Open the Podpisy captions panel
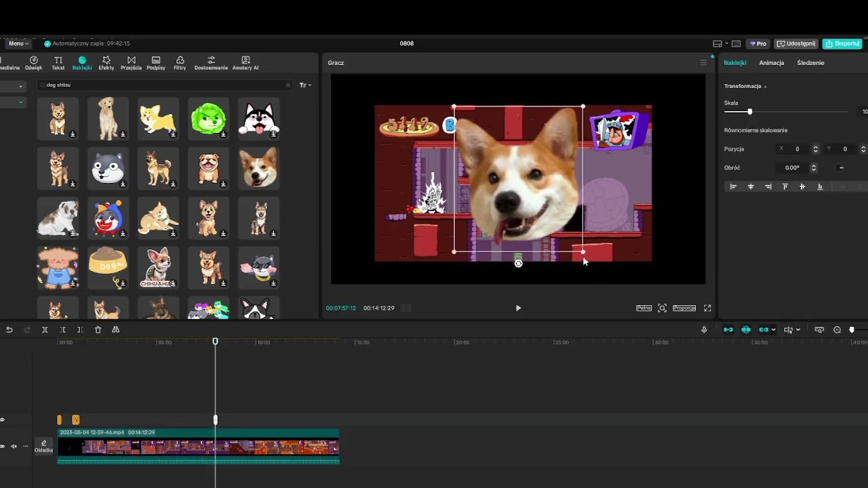 [x=156, y=63]
